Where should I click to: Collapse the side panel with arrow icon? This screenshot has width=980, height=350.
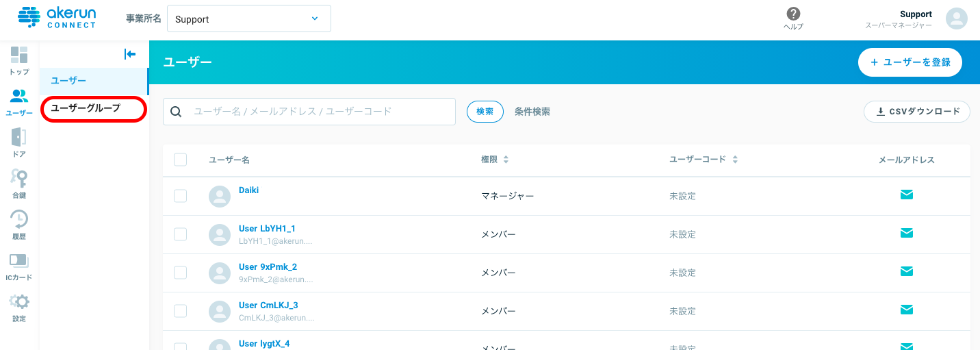click(x=130, y=54)
